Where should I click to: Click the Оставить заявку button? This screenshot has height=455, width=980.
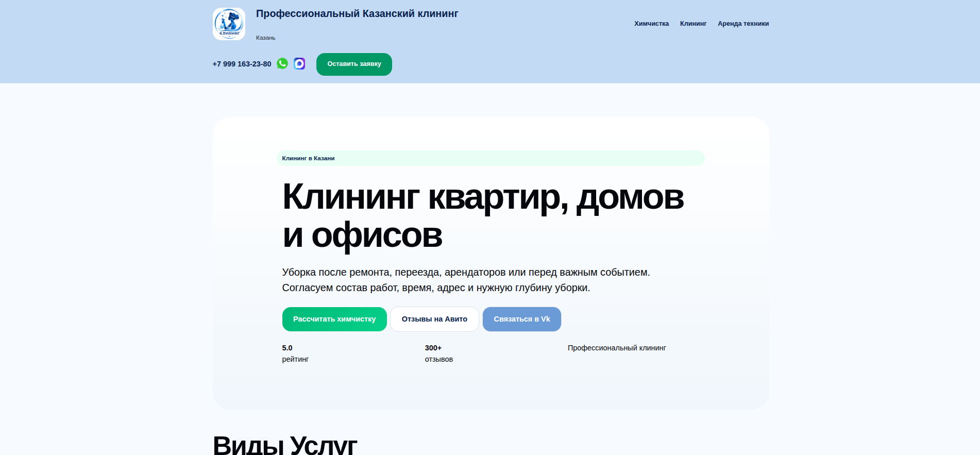[x=354, y=64]
